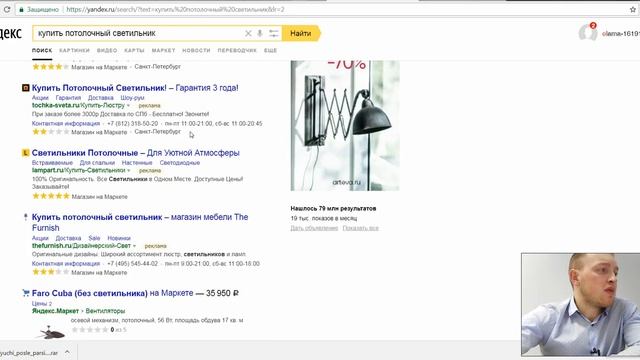The height and width of the screenshot is (360, 640).
Task: Click the secure padlock icon in address bar
Action: (21, 9)
